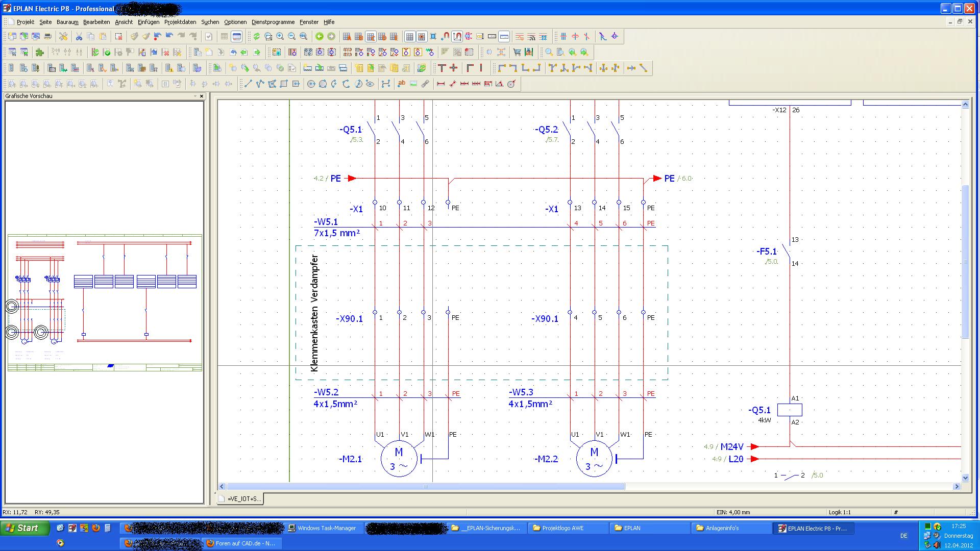Switch to Foren auf CAD.de browser window
980x551 pixels.
tap(243, 543)
